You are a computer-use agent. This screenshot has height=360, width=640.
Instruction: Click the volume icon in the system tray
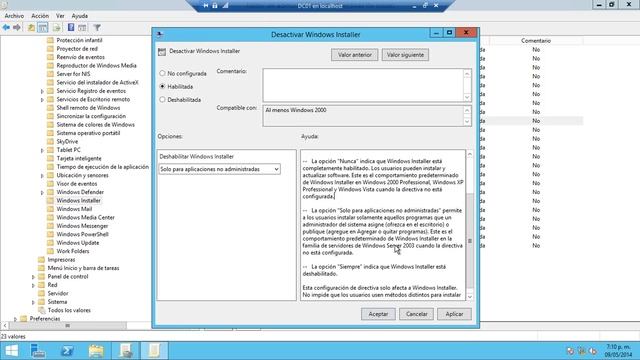593,351
